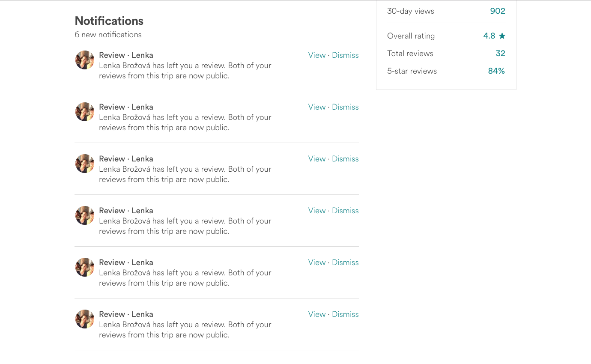Open the 30-day views count 902
Image resolution: width=591 pixels, height=364 pixels.
[x=498, y=11]
